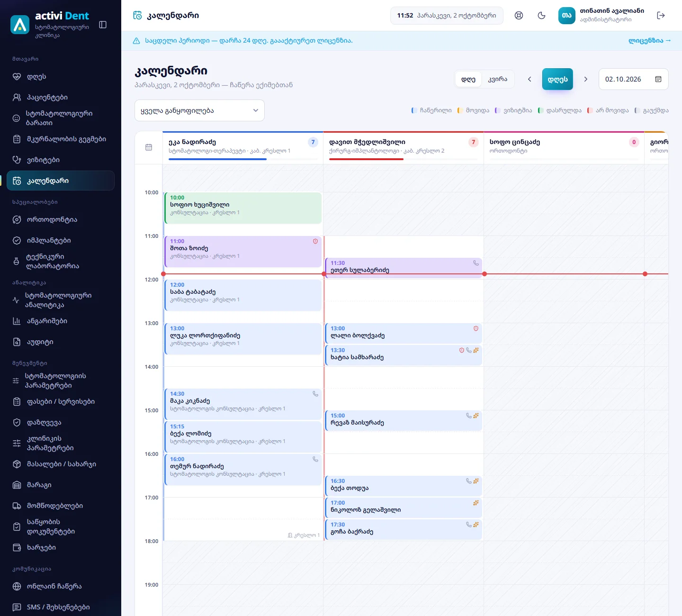This screenshot has width=682, height=616.
Task: Go to the previous day with the left chevron
Action: [529, 80]
